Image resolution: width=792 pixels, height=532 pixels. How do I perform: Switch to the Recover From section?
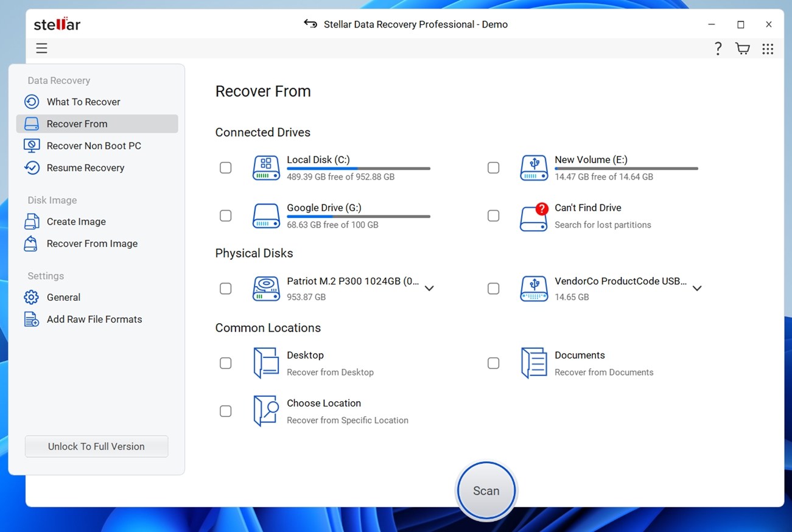tap(76, 124)
